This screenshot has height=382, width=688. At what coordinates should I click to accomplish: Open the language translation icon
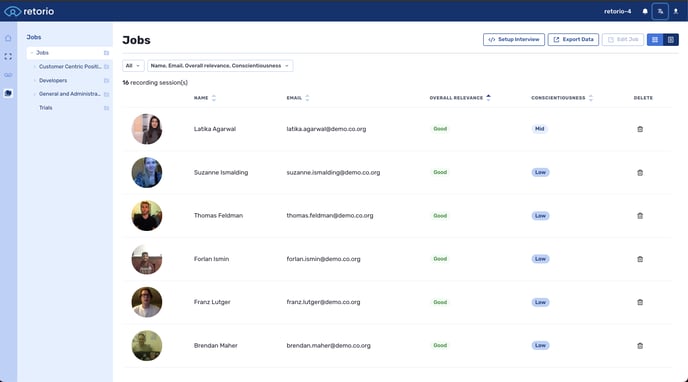[x=660, y=11]
